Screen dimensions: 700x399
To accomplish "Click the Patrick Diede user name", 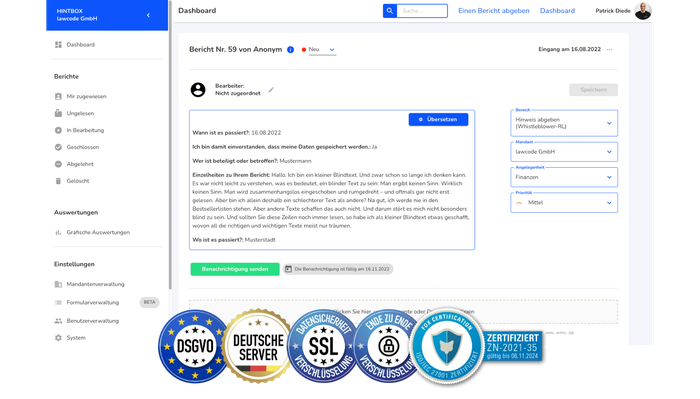I will click(612, 11).
